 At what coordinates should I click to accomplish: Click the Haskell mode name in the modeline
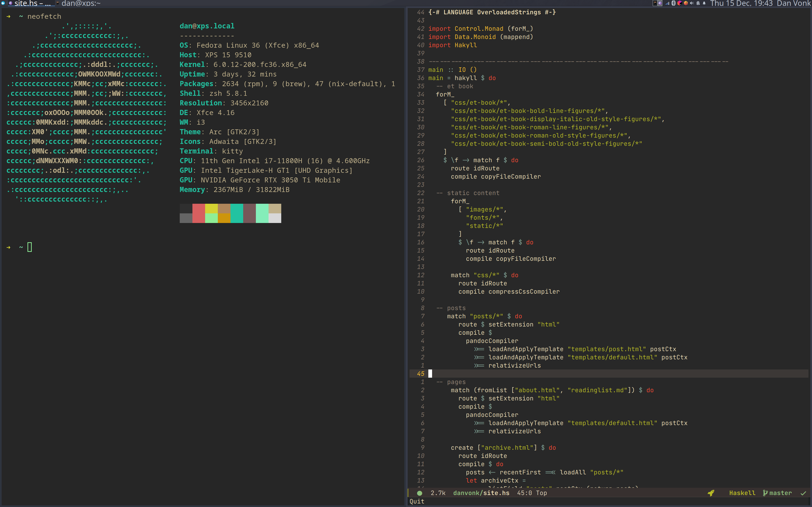tap(742, 493)
